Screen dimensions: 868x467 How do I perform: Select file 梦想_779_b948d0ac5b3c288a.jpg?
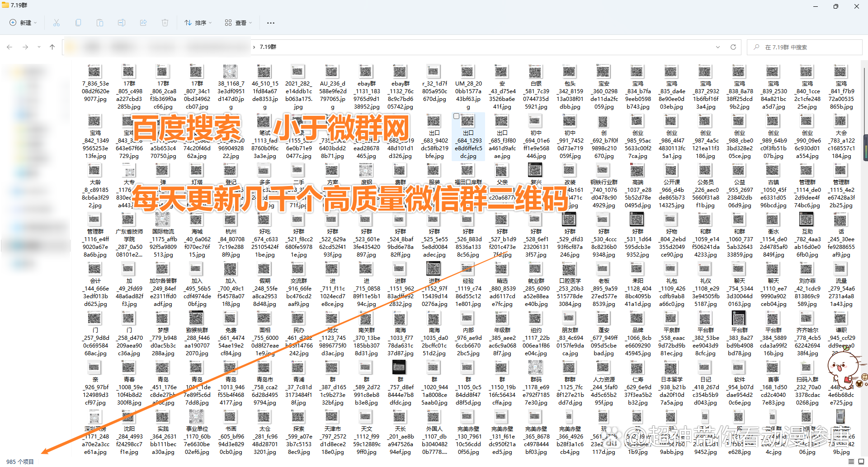point(163,334)
